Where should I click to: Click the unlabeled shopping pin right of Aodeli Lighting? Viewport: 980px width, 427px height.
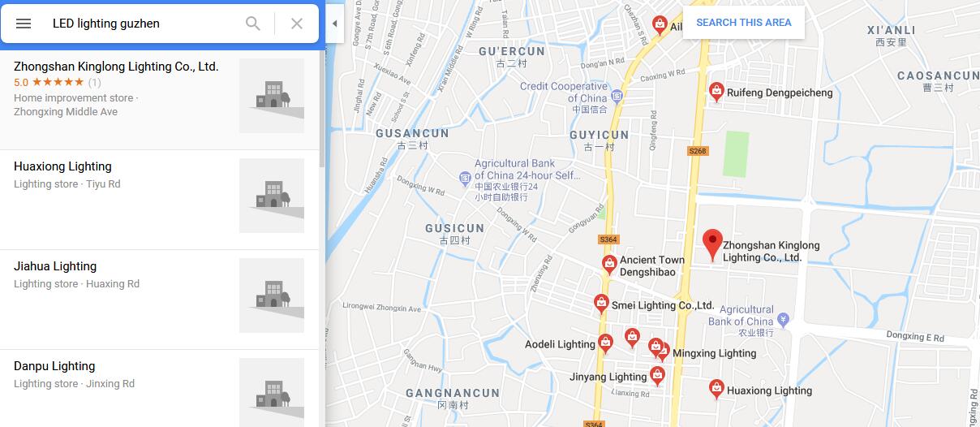(632, 337)
